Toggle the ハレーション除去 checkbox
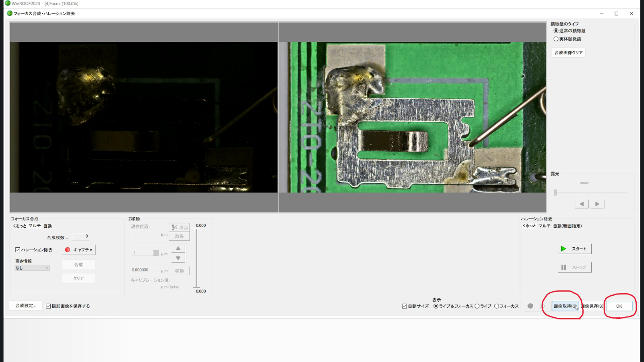The width and height of the screenshot is (644, 362). click(18, 250)
